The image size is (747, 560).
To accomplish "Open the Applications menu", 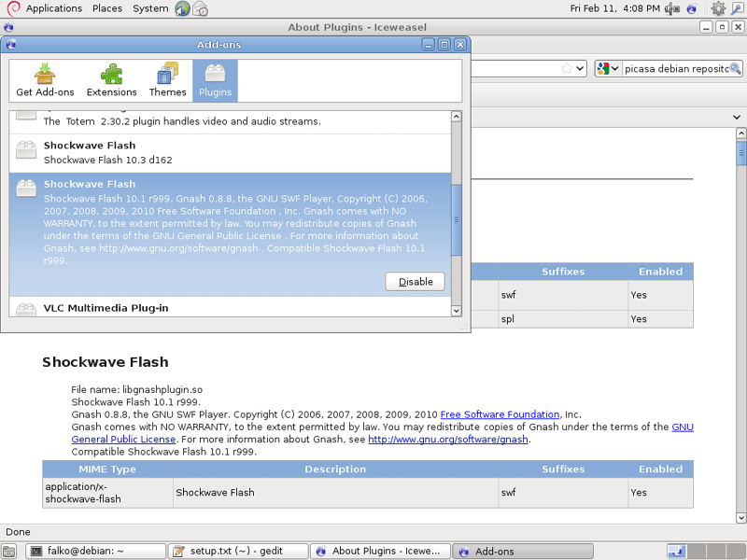I will tap(53, 8).
